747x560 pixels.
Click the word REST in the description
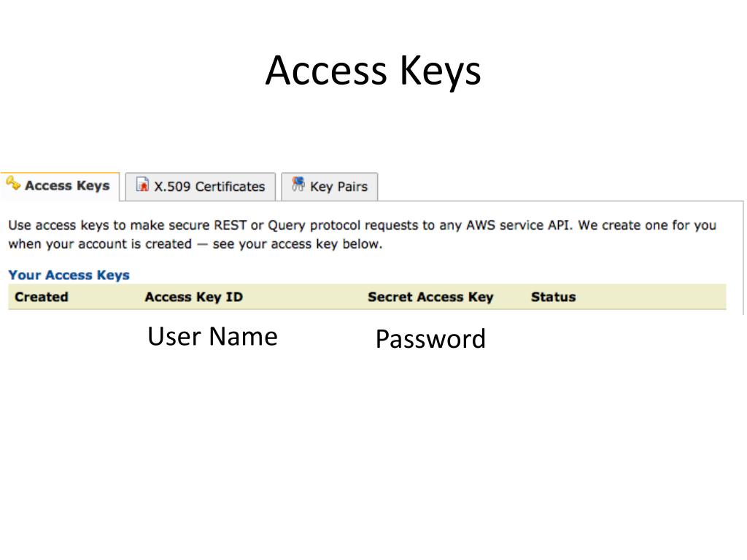click(x=230, y=225)
